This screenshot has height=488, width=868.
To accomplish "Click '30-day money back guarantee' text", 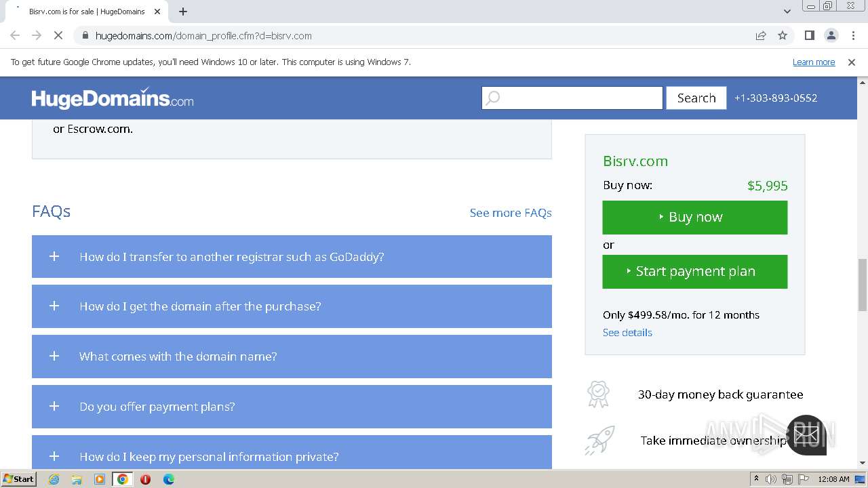I will click(720, 394).
